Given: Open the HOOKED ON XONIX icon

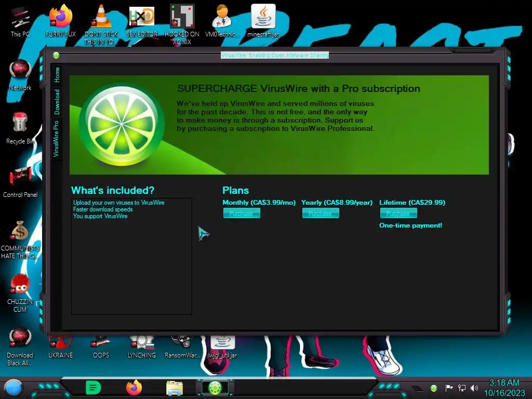Looking at the screenshot, I should click(182, 24).
